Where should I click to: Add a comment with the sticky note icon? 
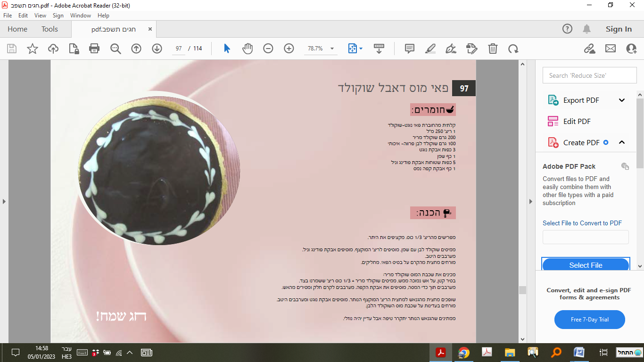coord(410,49)
